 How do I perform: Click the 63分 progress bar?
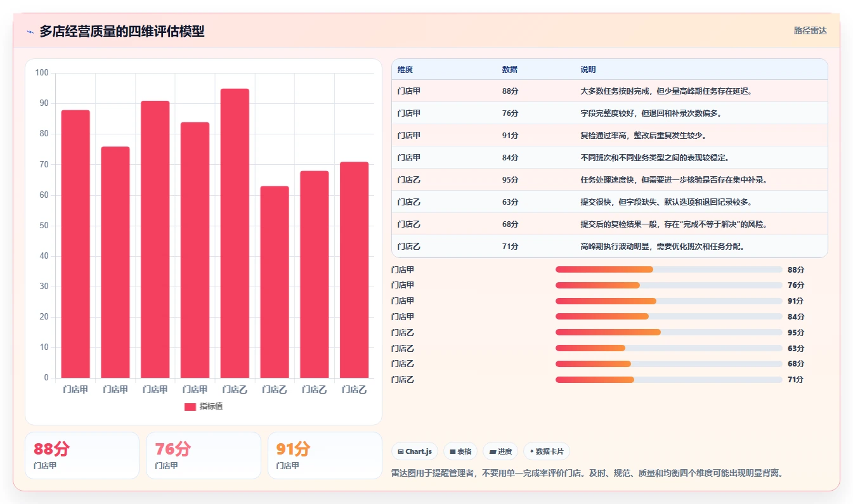(668, 348)
